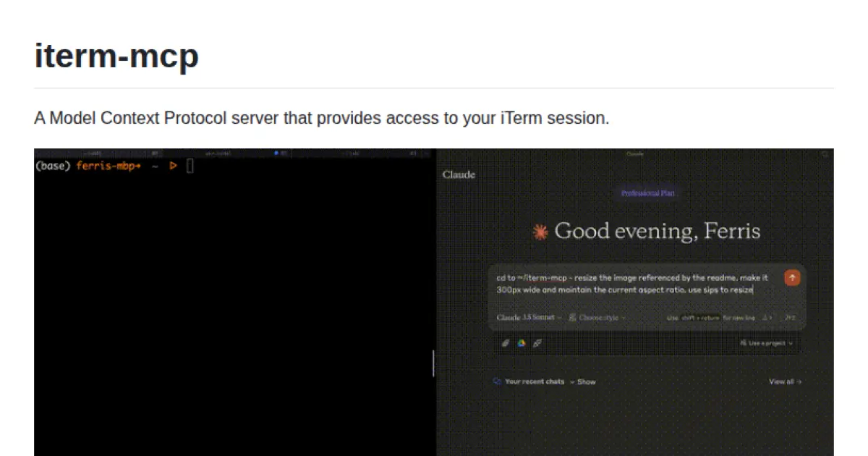
Task: Click the terminal prompt cursor
Action: click(190, 166)
